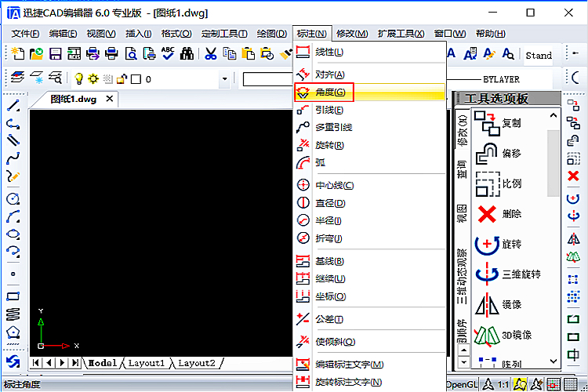
Task: Open the 文件(F) menu
Action: click(25, 34)
